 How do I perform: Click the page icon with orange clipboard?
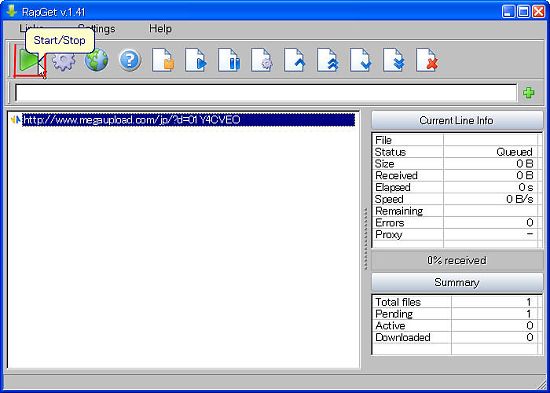(x=163, y=60)
